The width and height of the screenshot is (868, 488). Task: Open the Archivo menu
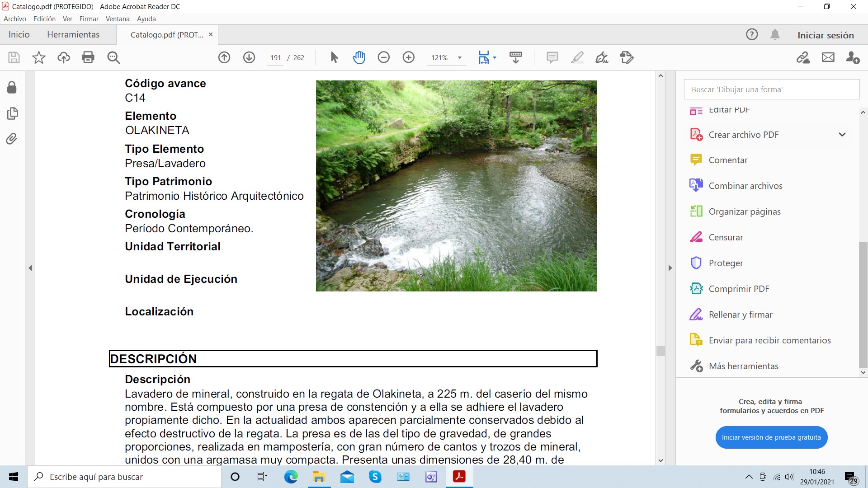pos(15,19)
